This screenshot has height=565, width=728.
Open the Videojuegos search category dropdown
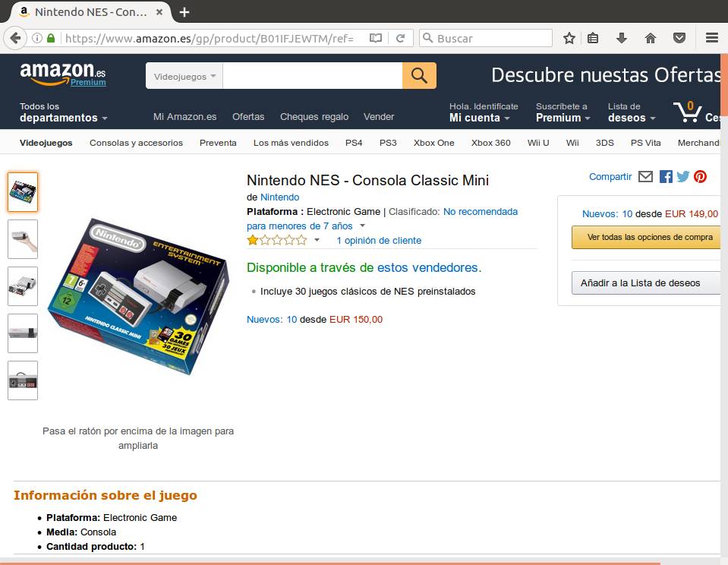click(x=184, y=76)
